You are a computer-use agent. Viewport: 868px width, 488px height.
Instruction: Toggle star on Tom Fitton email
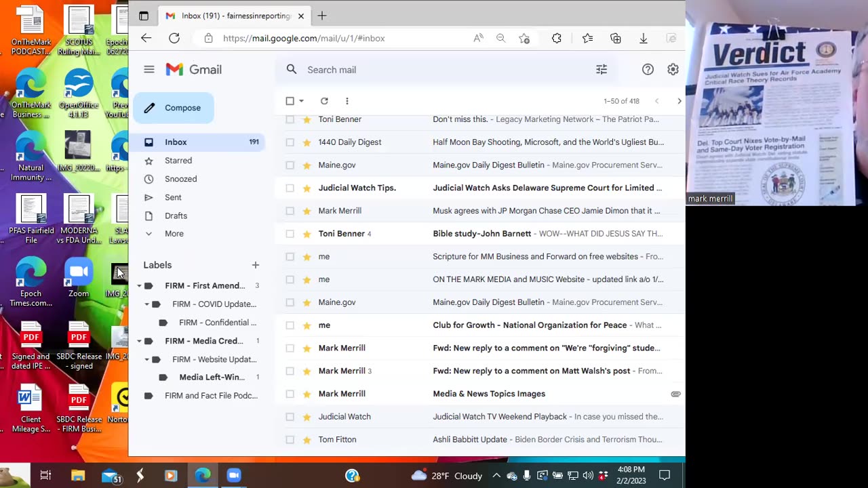click(x=307, y=440)
